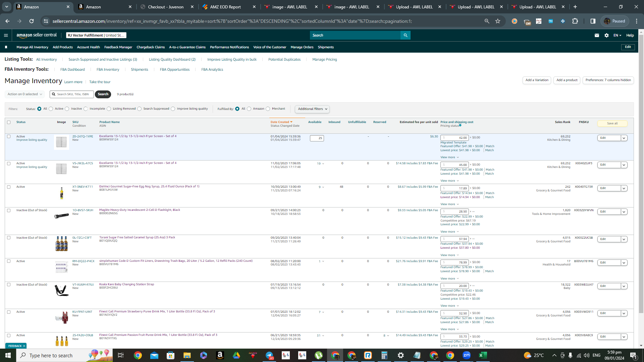Open Chrome side panel icon
This screenshot has height=362, width=644.
593,21
